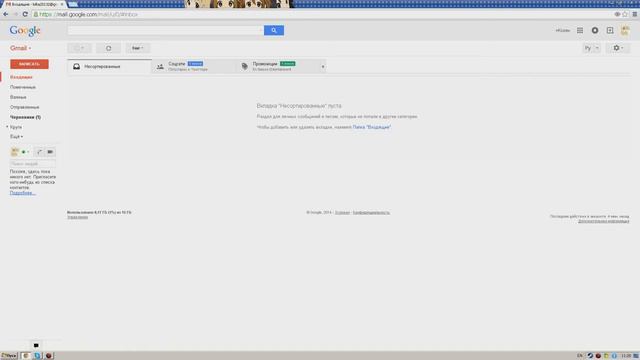Bookmark the page with the star icon
This screenshot has height=360, width=640.
pos(625,14)
